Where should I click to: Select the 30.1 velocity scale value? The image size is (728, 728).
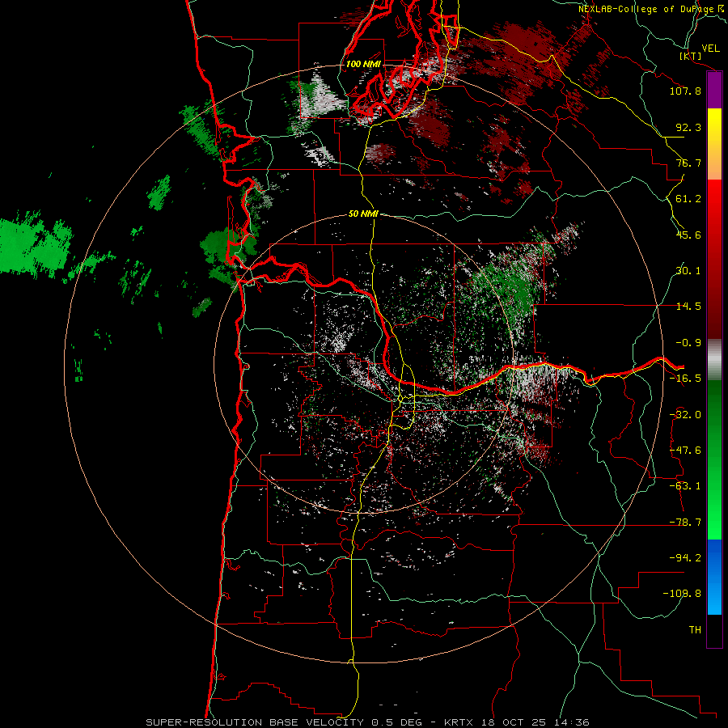[x=688, y=271]
